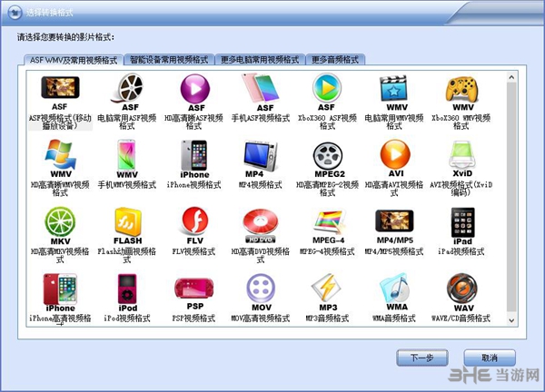Click the 下一步 button
The height and width of the screenshot is (392, 545).
pyautogui.click(x=422, y=358)
